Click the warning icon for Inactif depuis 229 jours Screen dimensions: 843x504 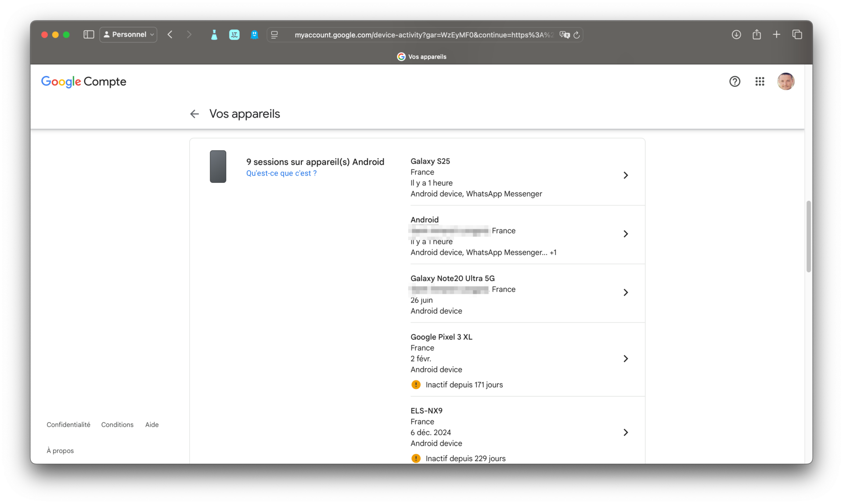pos(416,458)
